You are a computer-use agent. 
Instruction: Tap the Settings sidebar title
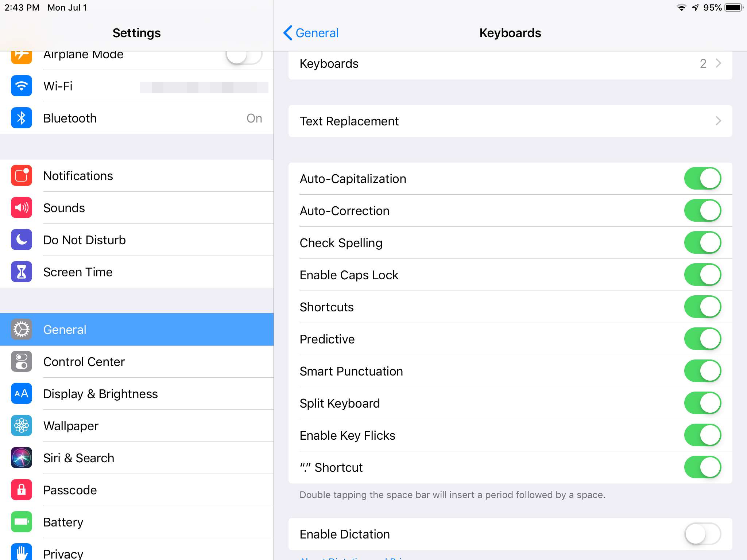(136, 33)
